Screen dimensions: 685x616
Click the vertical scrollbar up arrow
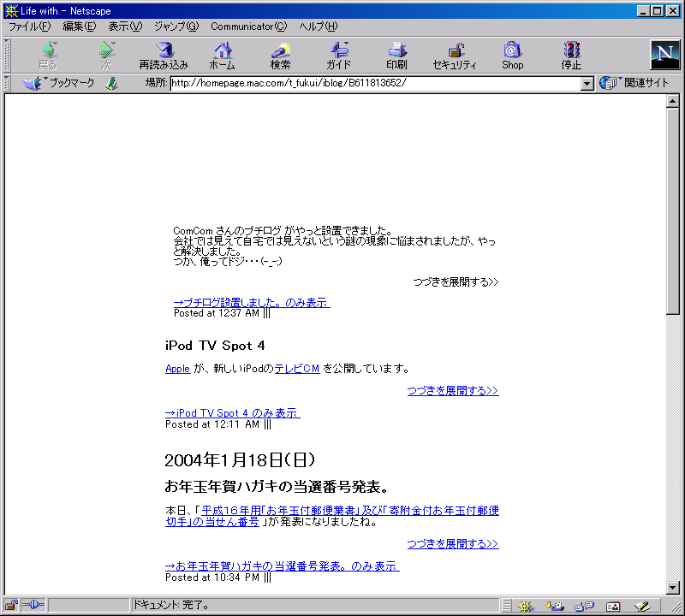click(673, 101)
